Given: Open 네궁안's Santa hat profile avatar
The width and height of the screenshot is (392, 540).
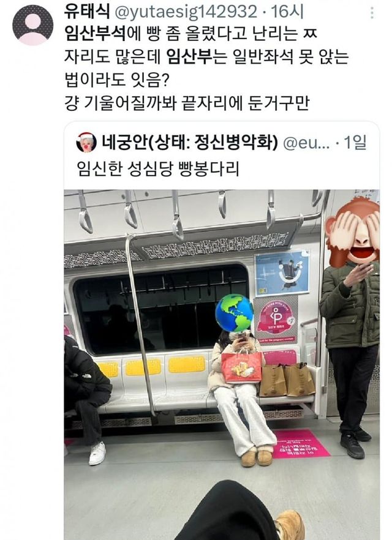Looking at the screenshot, I should (x=86, y=142).
